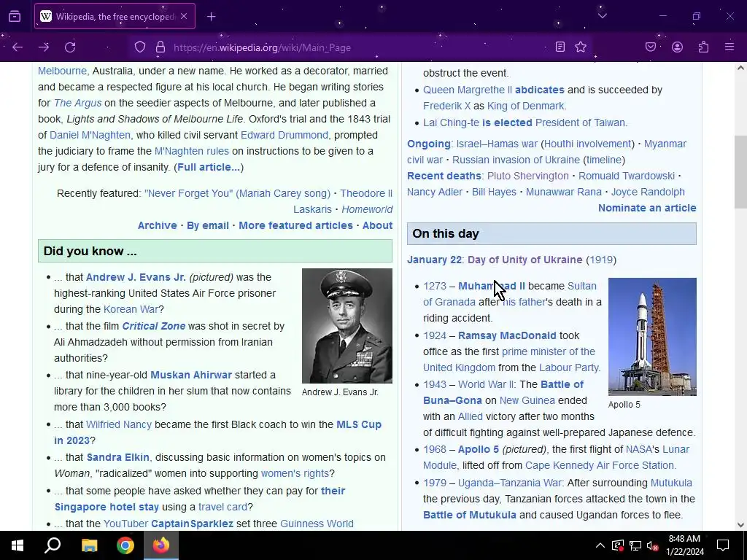Select the Wikipedia browser tab

coord(115,16)
